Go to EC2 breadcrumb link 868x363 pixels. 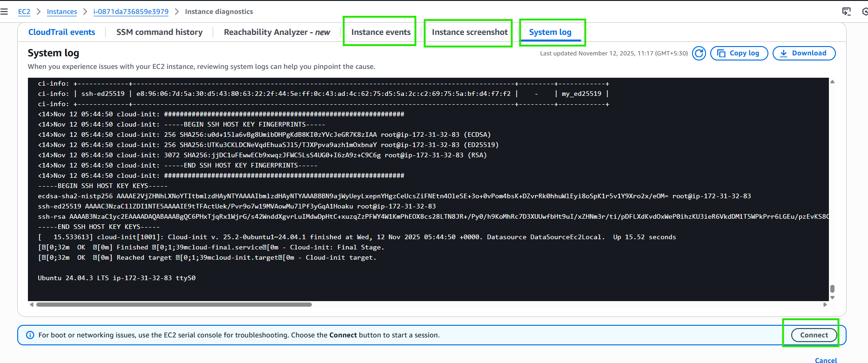pos(24,12)
